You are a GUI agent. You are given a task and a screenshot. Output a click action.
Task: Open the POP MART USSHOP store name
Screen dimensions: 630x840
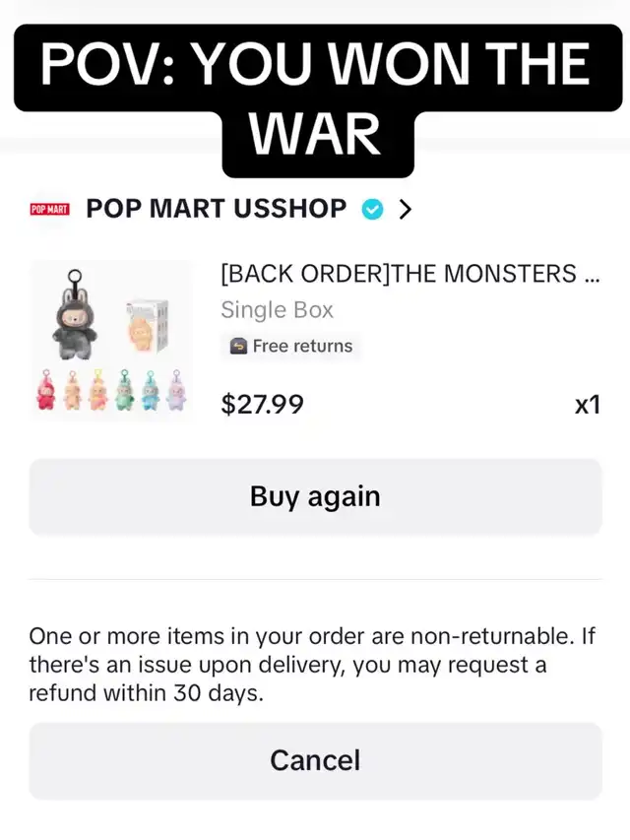[x=217, y=209]
